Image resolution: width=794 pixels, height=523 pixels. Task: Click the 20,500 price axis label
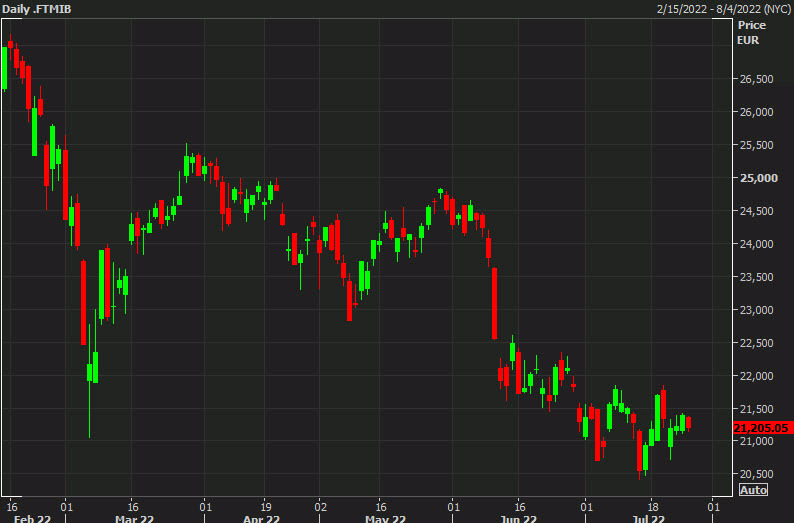757,474
